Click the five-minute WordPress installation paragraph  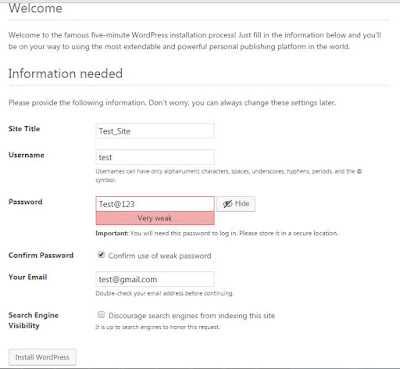pyautogui.click(x=195, y=41)
